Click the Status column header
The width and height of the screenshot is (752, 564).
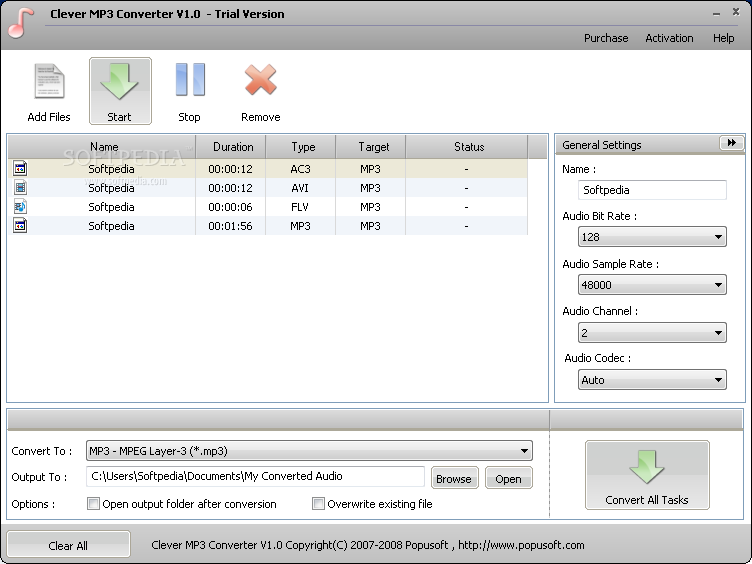(x=467, y=147)
